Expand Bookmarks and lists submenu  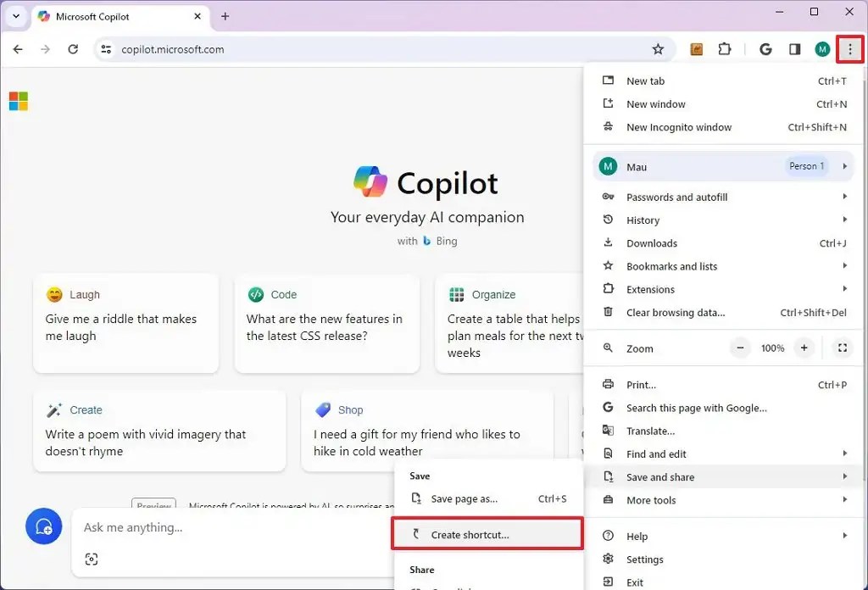[672, 265]
